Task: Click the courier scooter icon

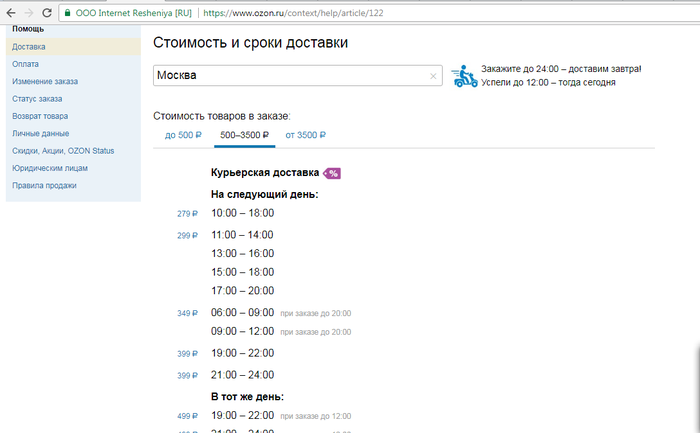Action: pos(464,76)
